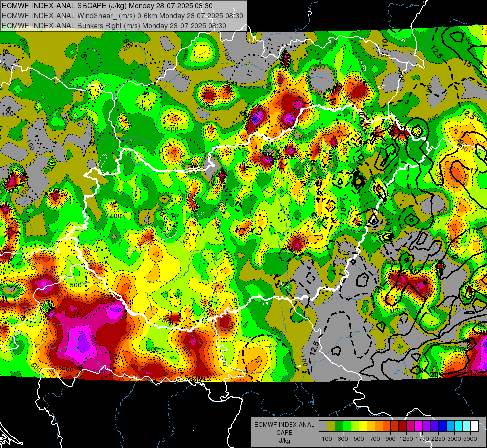This screenshot has height=448, width=487.
Task: Click the legend label 900
Action: click(x=390, y=439)
